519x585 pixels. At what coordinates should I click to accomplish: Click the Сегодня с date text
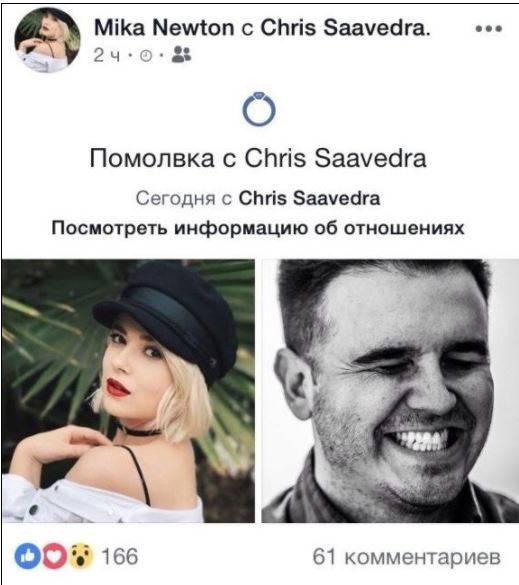click(x=184, y=198)
